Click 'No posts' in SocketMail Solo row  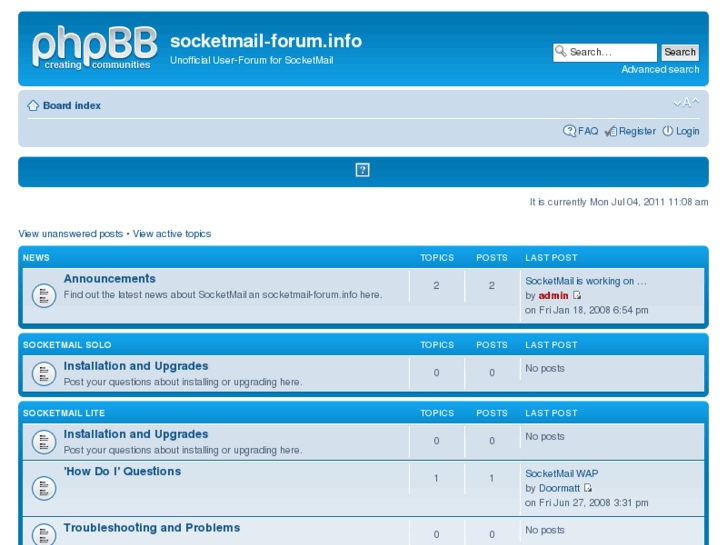[x=545, y=368]
